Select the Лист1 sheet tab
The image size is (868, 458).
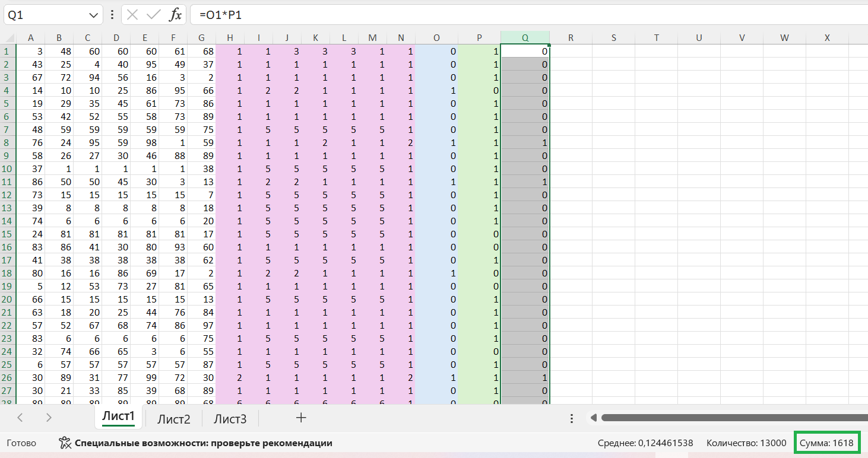118,417
